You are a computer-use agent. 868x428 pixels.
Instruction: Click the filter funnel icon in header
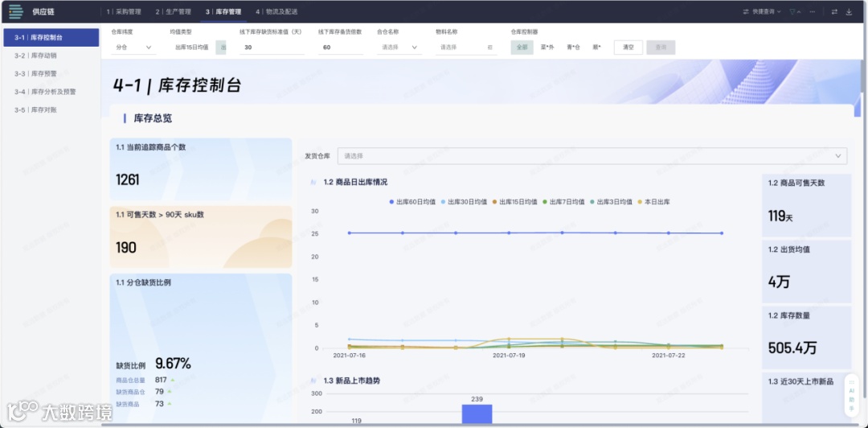pyautogui.click(x=792, y=11)
